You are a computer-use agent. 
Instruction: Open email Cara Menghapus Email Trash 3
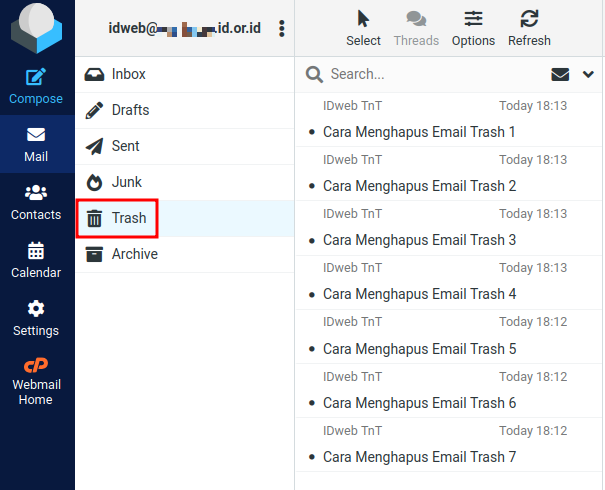coord(449,228)
